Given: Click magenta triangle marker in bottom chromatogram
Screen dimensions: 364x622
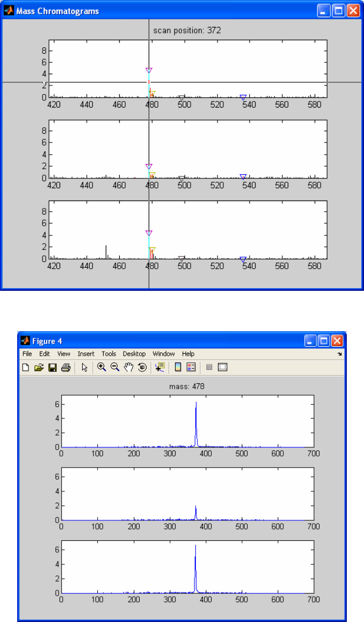Looking at the screenshot, I should (149, 233).
